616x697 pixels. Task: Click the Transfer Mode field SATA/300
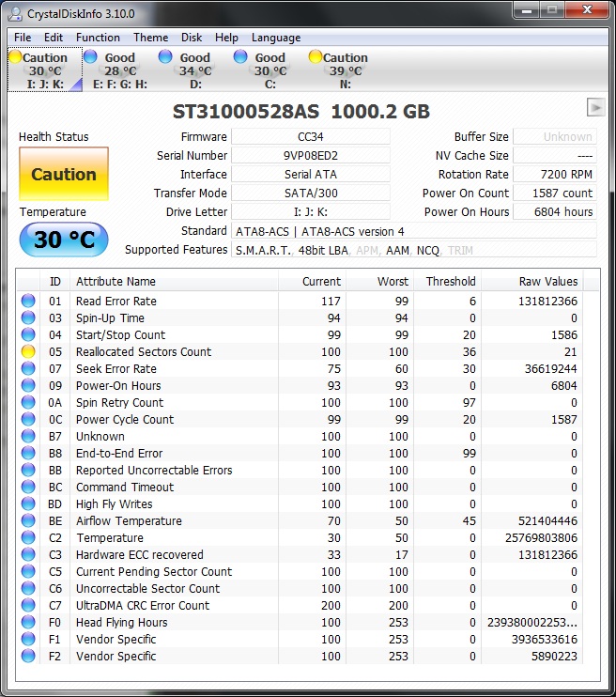(311, 193)
